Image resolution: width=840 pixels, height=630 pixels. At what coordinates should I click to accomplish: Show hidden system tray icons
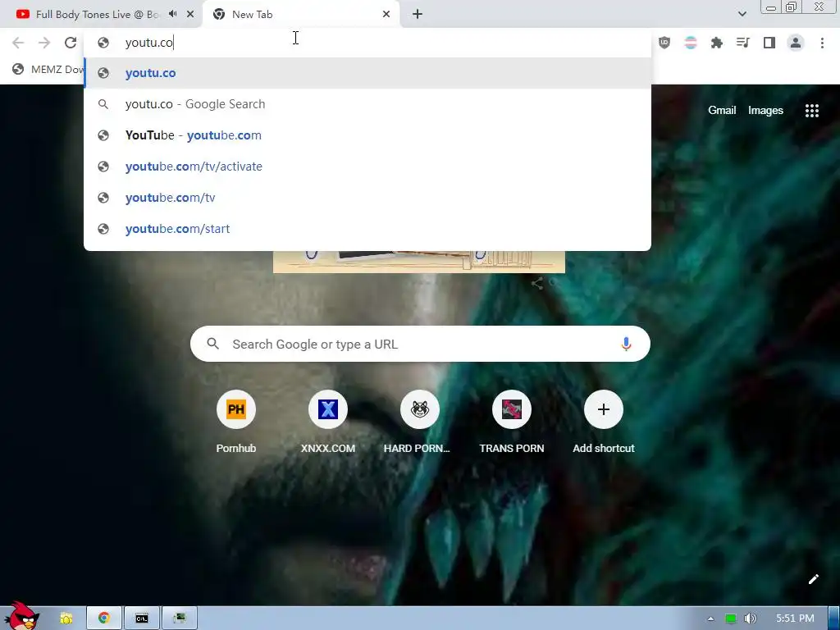tap(710, 619)
